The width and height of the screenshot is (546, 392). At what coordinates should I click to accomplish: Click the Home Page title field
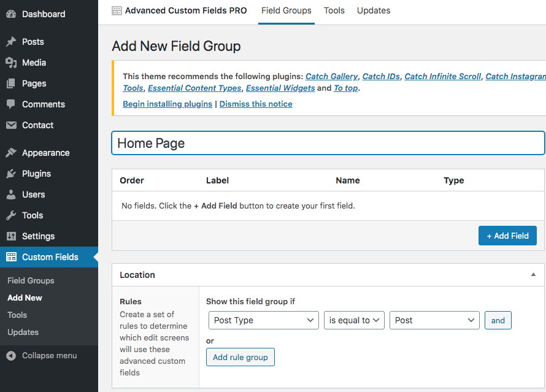click(328, 143)
